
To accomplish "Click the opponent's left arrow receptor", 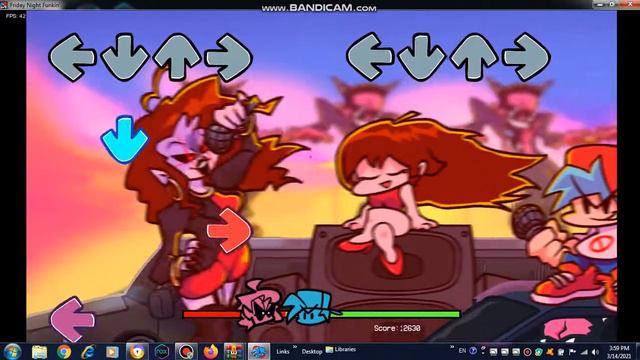I will click(x=72, y=58).
